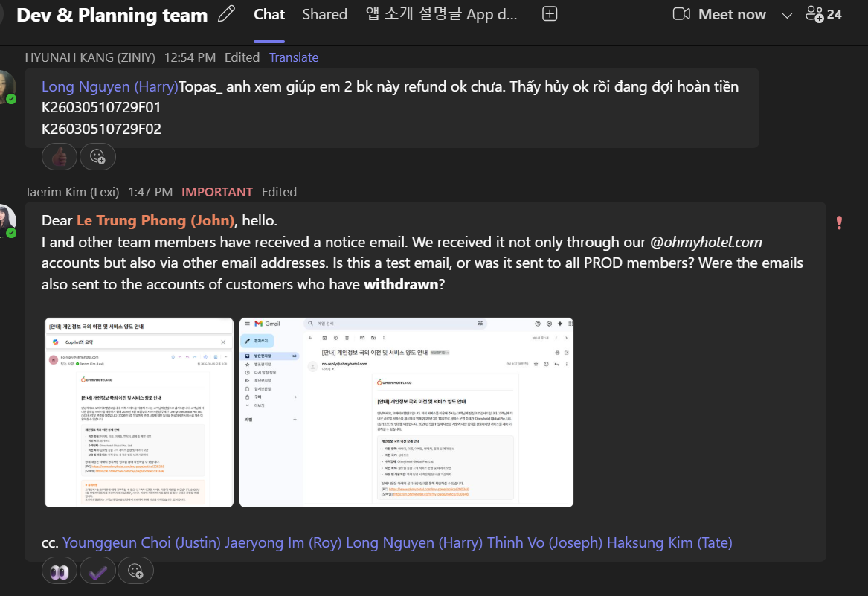Open Younggeun Choi (Justin) mention
Viewport: 868px width, 596px height.
point(142,543)
